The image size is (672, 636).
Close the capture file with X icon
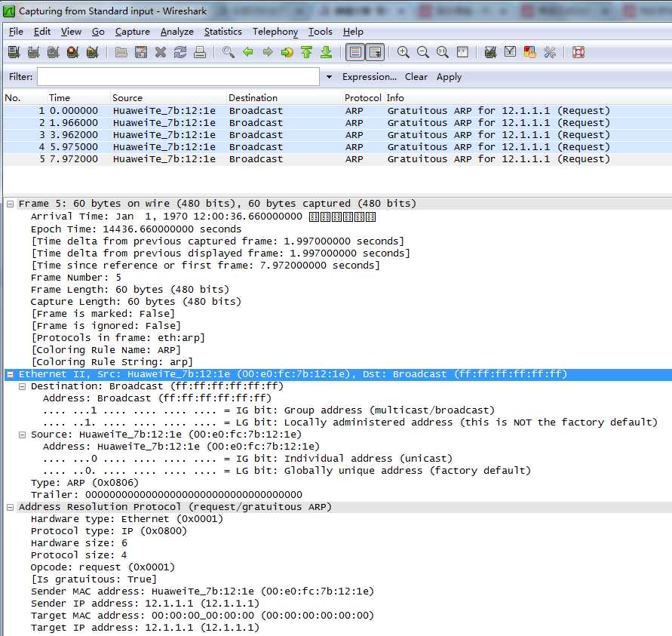(x=161, y=52)
